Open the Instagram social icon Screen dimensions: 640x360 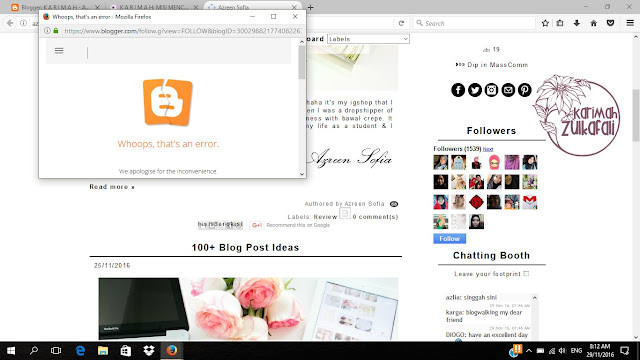(x=491, y=90)
